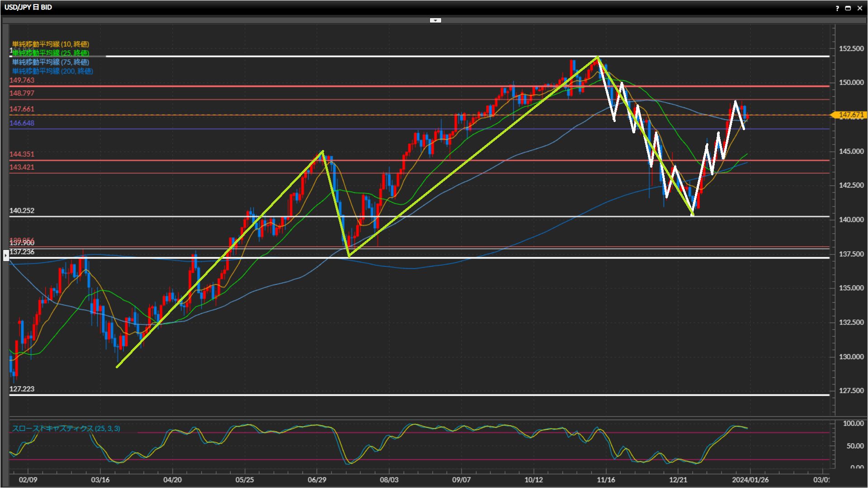The width and height of the screenshot is (868, 488).
Task: Click the 2024/01/26 date on time axis
Action: [x=750, y=480]
